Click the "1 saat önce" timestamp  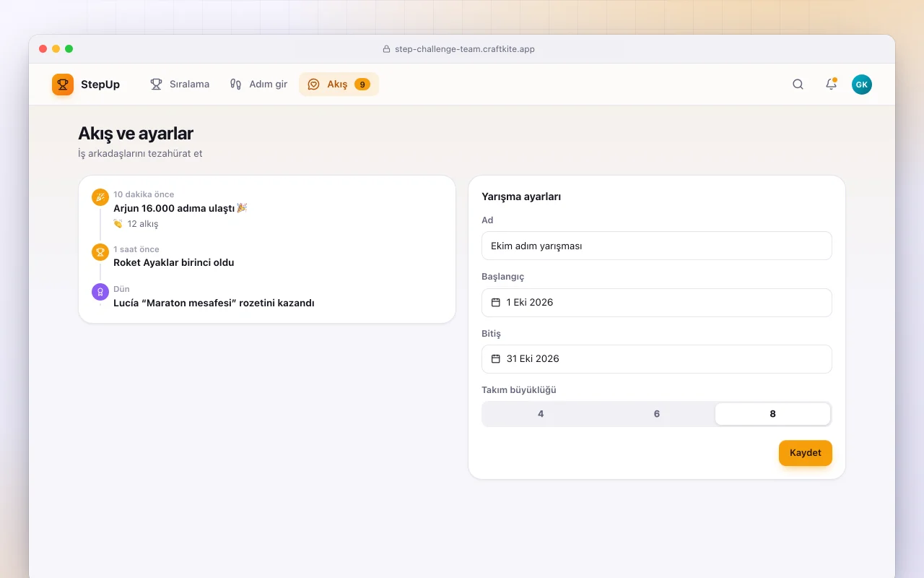[x=136, y=249]
